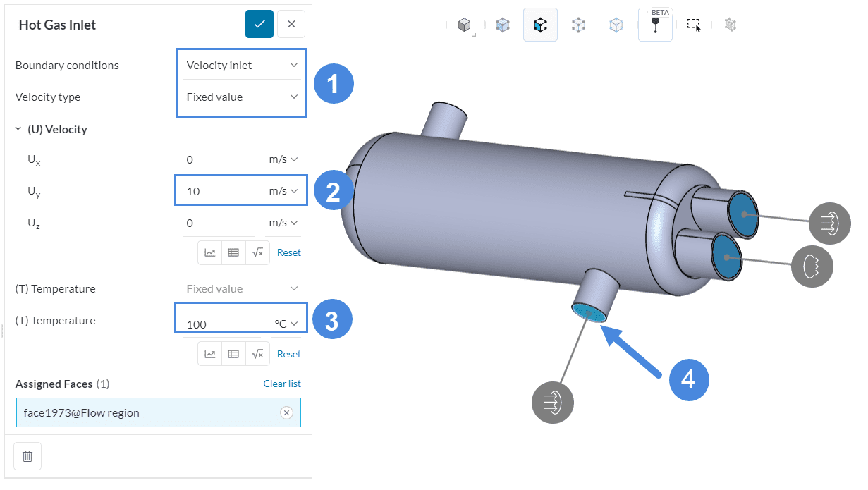Click the outlet marker in the viewport
868x490 pixels.
coord(812,266)
